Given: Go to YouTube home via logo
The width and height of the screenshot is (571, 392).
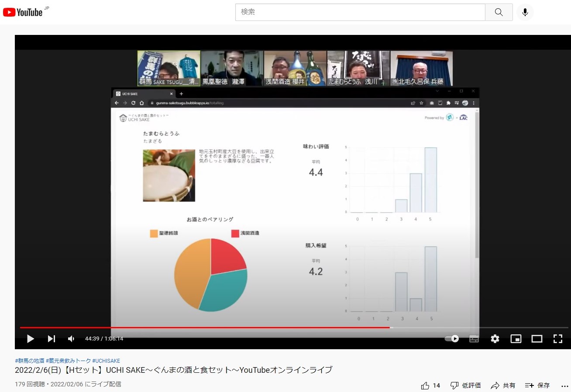Looking at the screenshot, I should (23, 12).
